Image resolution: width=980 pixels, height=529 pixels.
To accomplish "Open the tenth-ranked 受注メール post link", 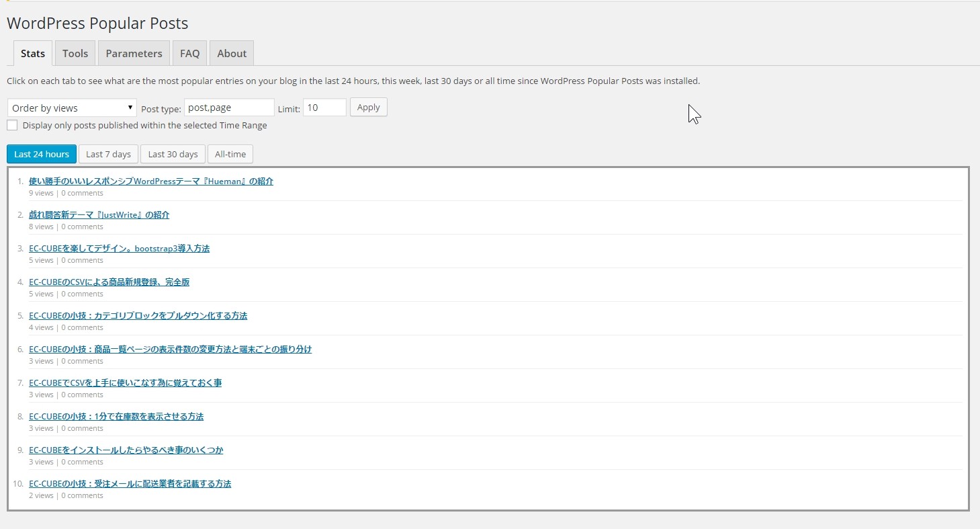I will click(x=130, y=484).
